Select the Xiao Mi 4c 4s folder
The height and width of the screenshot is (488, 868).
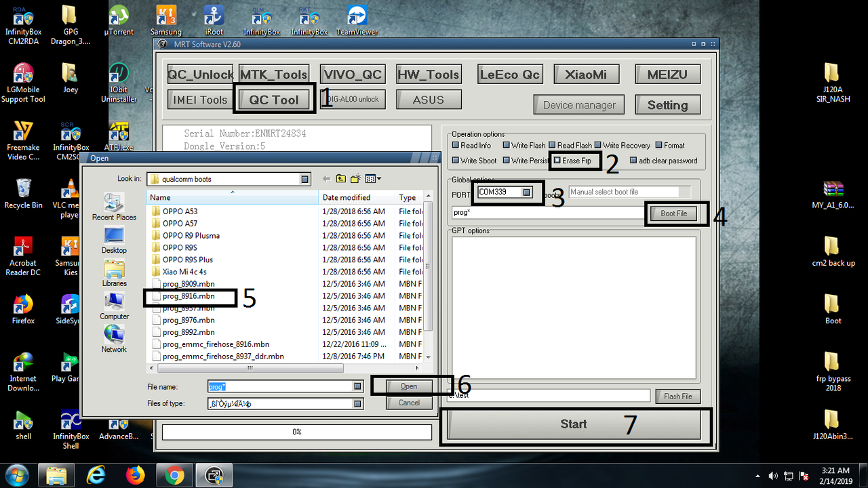[184, 272]
